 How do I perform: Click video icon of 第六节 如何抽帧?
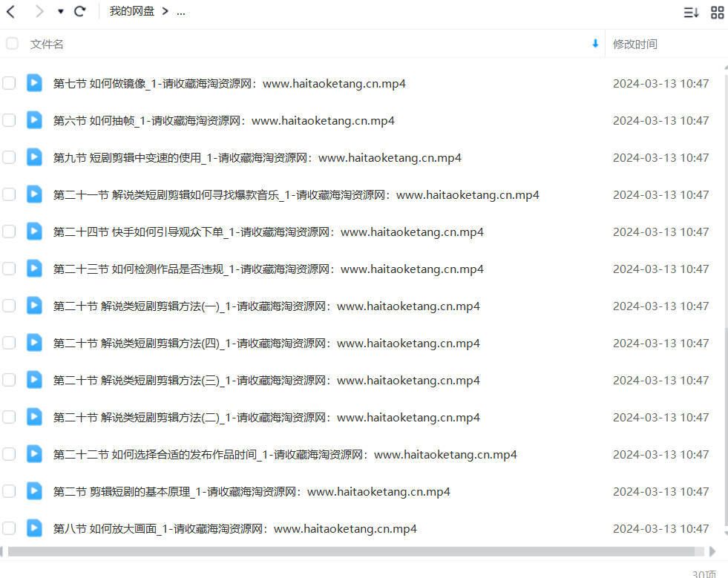[x=34, y=120]
